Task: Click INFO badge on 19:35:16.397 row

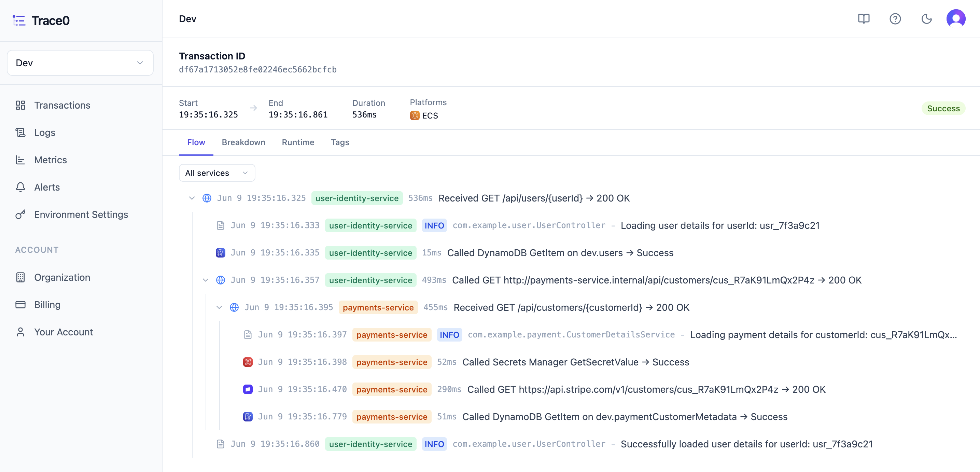Action: tap(449, 335)
